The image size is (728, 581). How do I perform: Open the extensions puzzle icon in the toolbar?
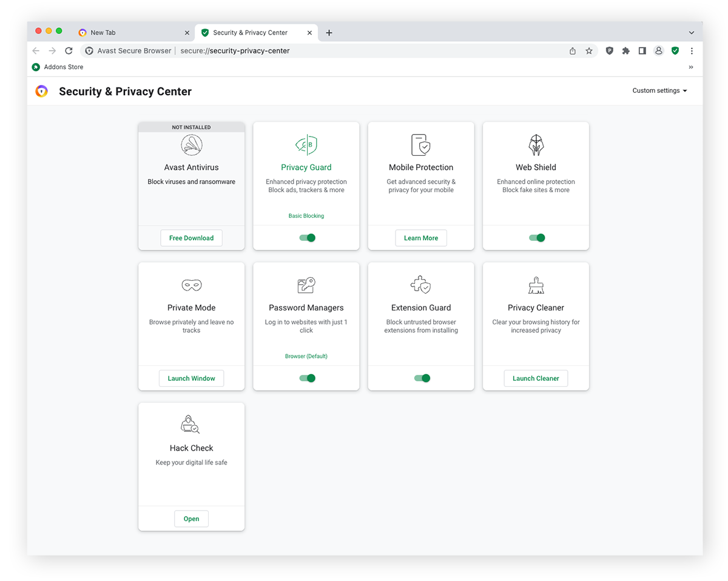pyautogui.click(x=626, y=51)
